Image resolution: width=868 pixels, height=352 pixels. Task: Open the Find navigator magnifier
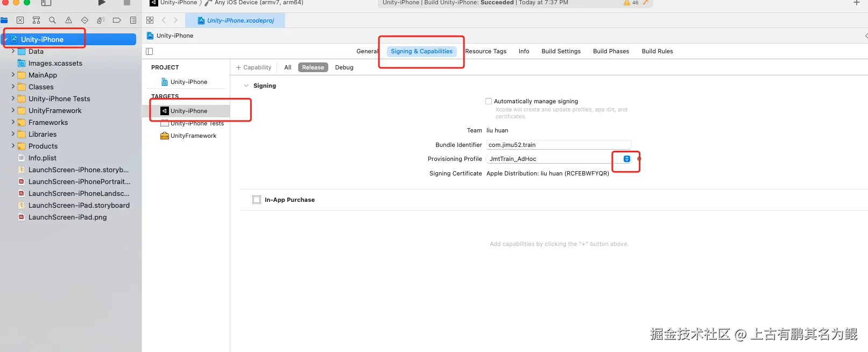click(x=52, y=20)
